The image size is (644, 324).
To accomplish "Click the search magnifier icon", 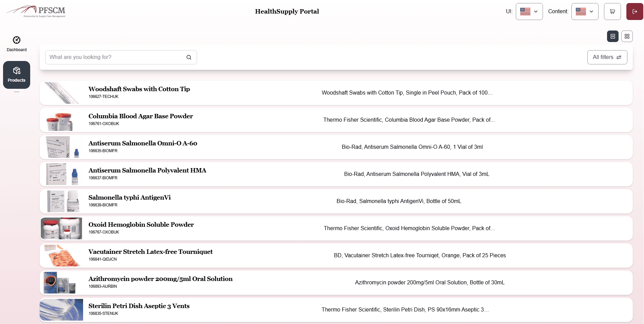I will point(189,57).
